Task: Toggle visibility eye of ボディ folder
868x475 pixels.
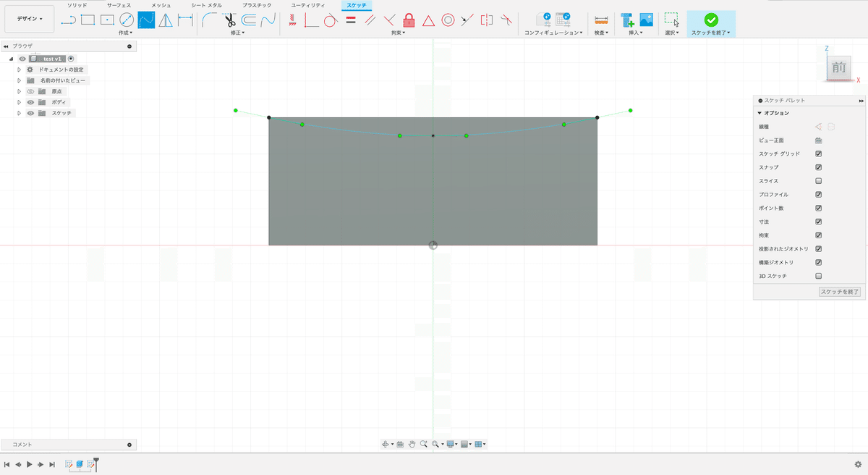Action: point(31,102)
